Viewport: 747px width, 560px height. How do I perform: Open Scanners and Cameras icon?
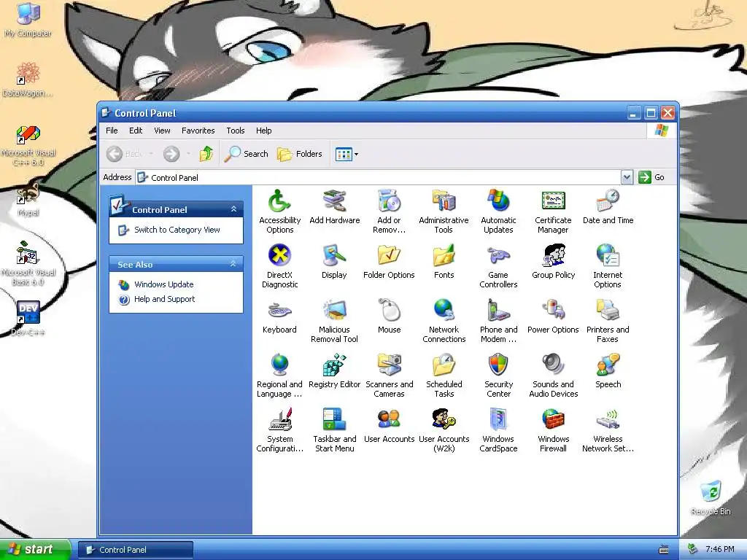tap(390, 365)
